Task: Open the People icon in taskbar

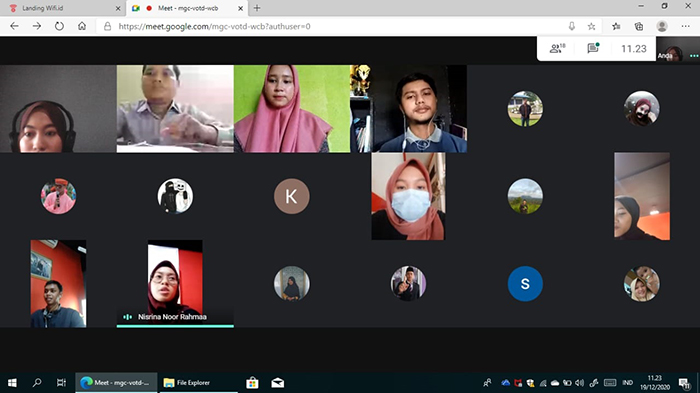Action: 487,383
